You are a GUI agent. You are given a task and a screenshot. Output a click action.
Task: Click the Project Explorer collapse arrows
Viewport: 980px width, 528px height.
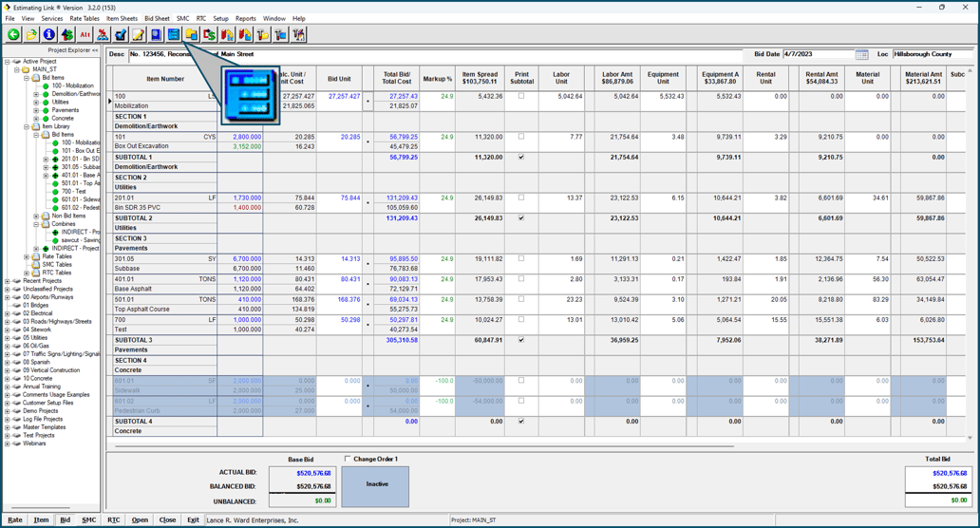pos(95,50)
